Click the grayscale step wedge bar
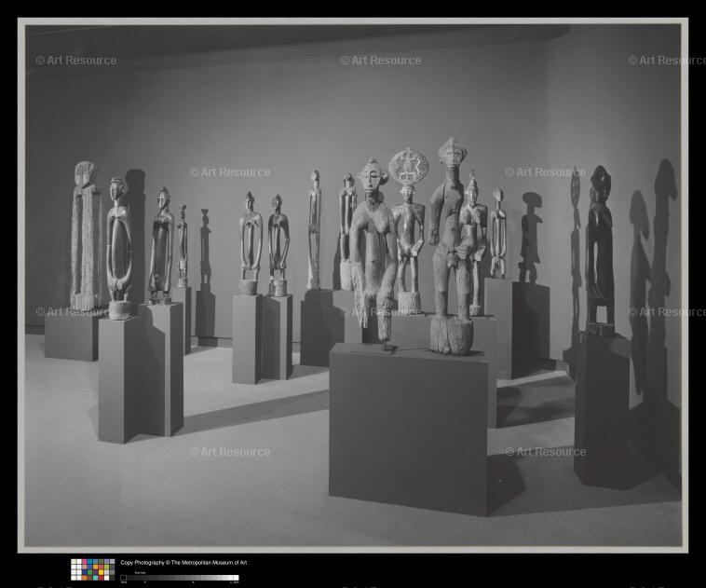The height and width of the screenshot is (588, 706). click(x=180, y=578)
